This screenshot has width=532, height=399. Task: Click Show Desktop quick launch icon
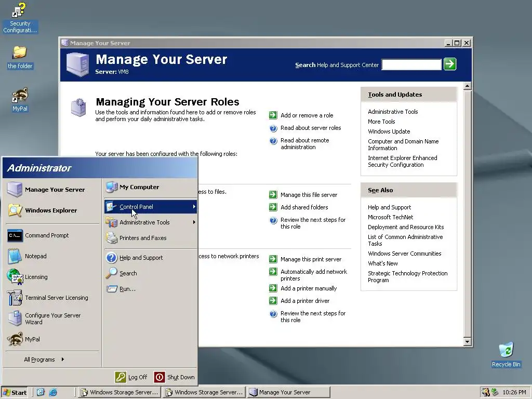click(41, 392)
